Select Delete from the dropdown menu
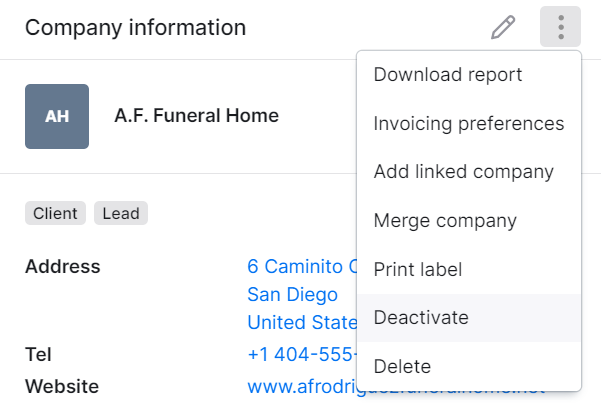The height and width of the screenshot is (404, 601). (469, 366)
